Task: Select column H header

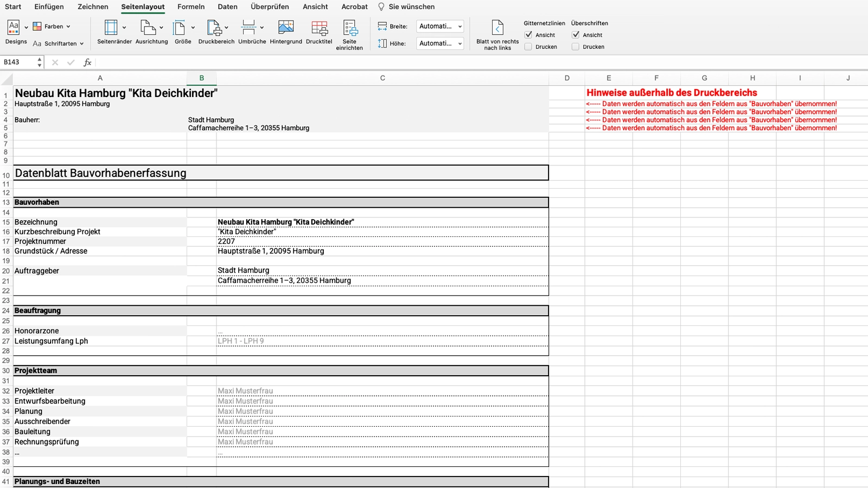Action: point(752,78)
